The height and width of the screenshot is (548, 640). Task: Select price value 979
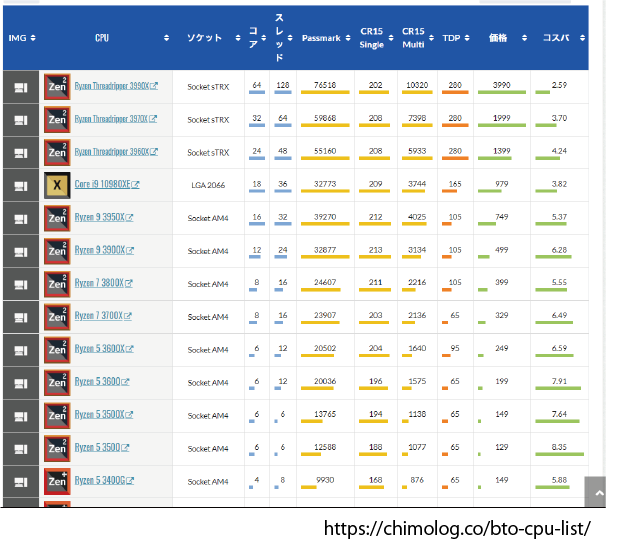click(x=502, y=184)
